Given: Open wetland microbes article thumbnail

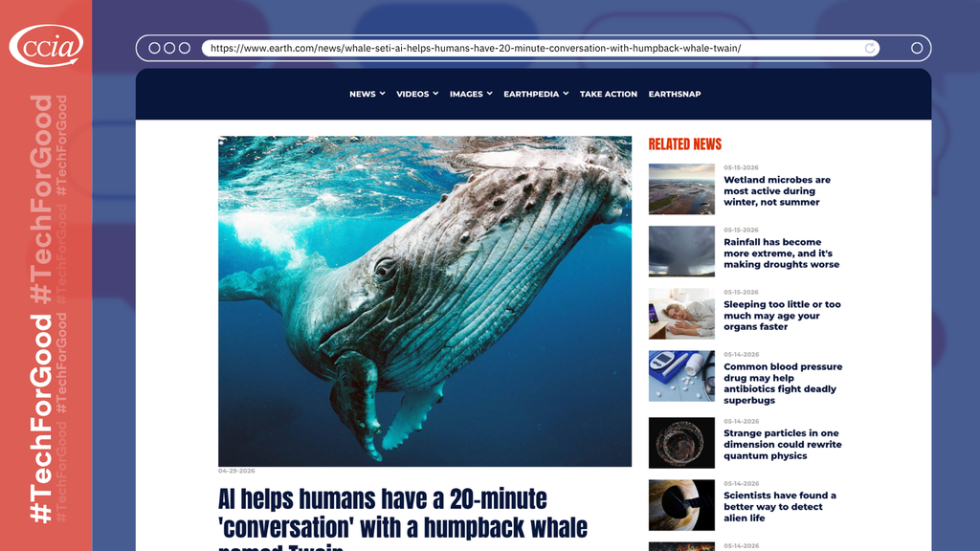Looking at the screenshot, I should 681,189.
